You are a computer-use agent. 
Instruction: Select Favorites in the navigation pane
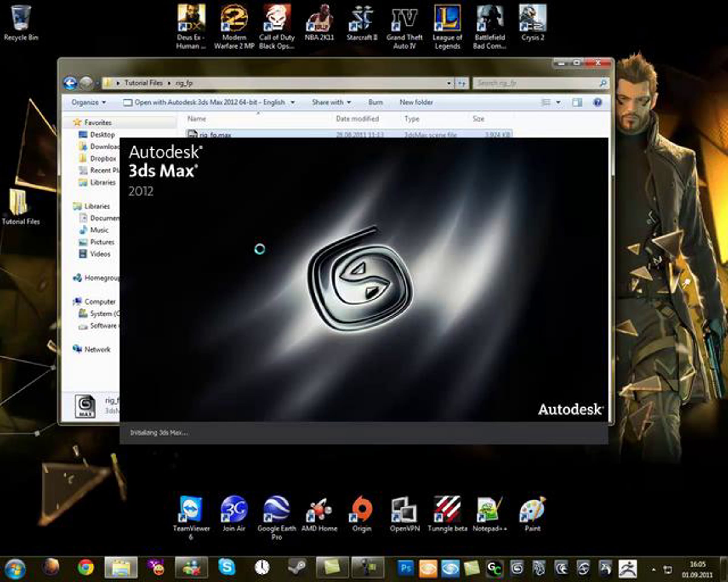click(98, 122)
